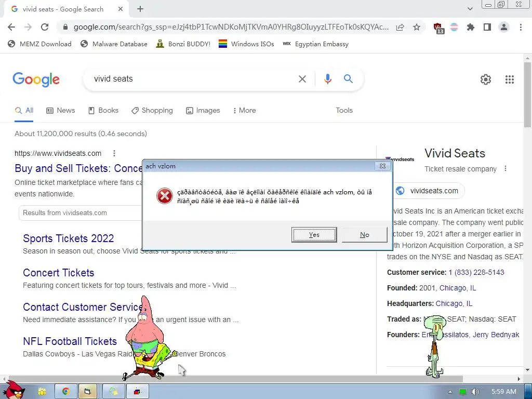This screenshot has width=532, height=399.
Task: Close the ach vzlom error dialog
Action: [382, 166]
